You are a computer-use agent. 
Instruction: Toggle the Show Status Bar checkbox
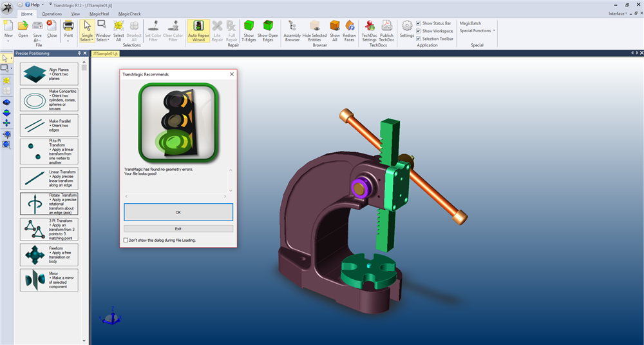(x=419, y=23)
